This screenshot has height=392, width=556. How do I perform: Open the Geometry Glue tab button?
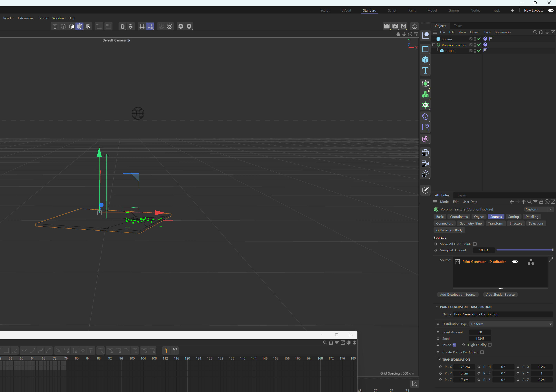[x=471, y=224]
